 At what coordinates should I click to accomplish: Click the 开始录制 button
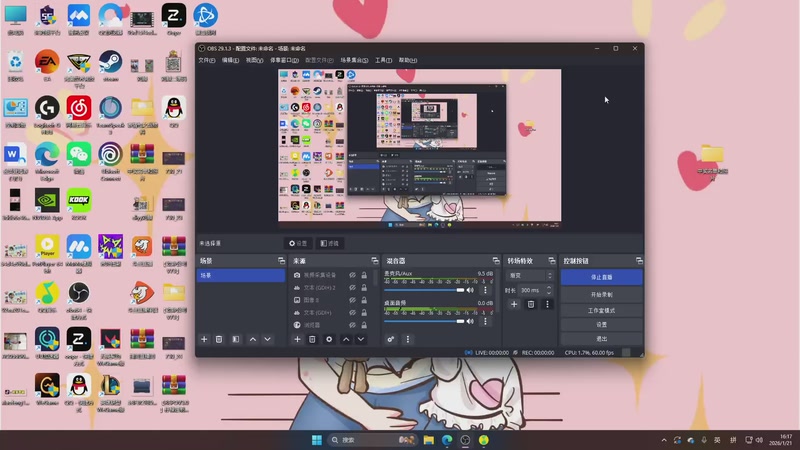click(x=602, y=294)
